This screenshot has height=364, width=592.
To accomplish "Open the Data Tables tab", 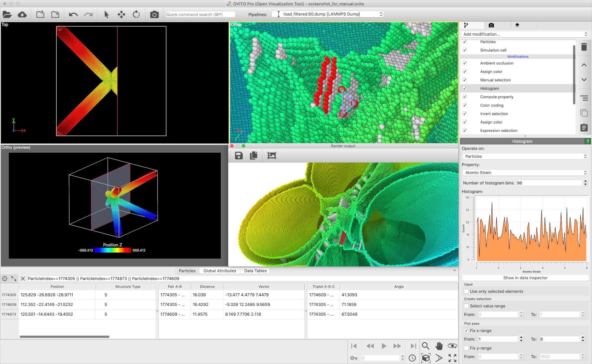I will click(255, 271).
